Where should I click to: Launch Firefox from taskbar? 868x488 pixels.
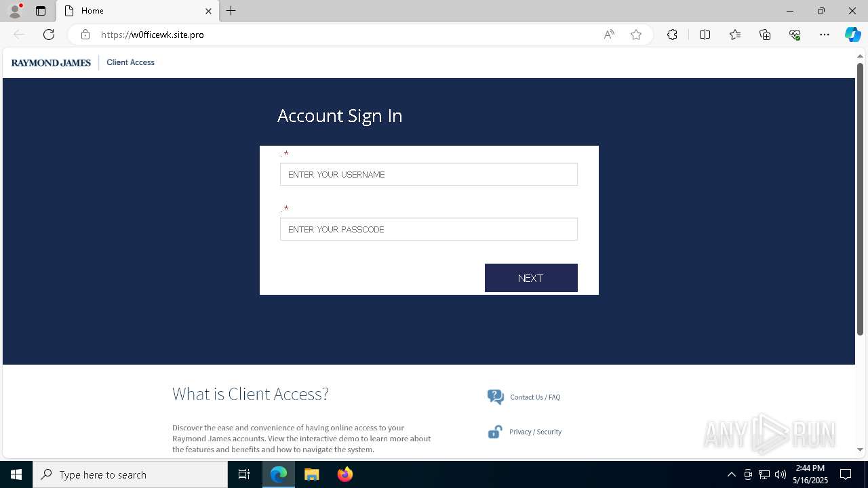click(x=344, y=474)
